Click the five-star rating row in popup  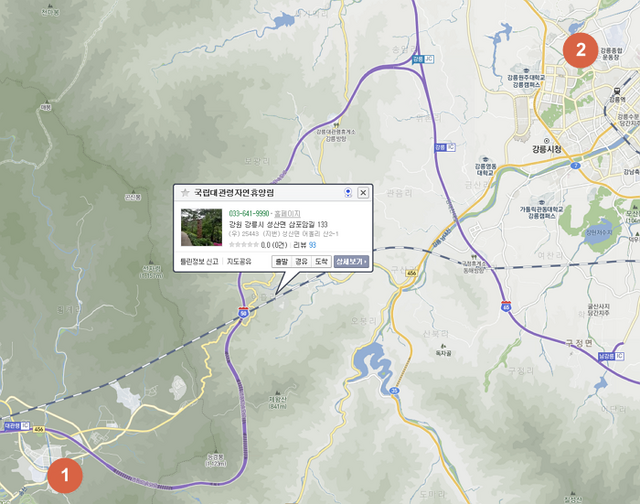[244, 245]
